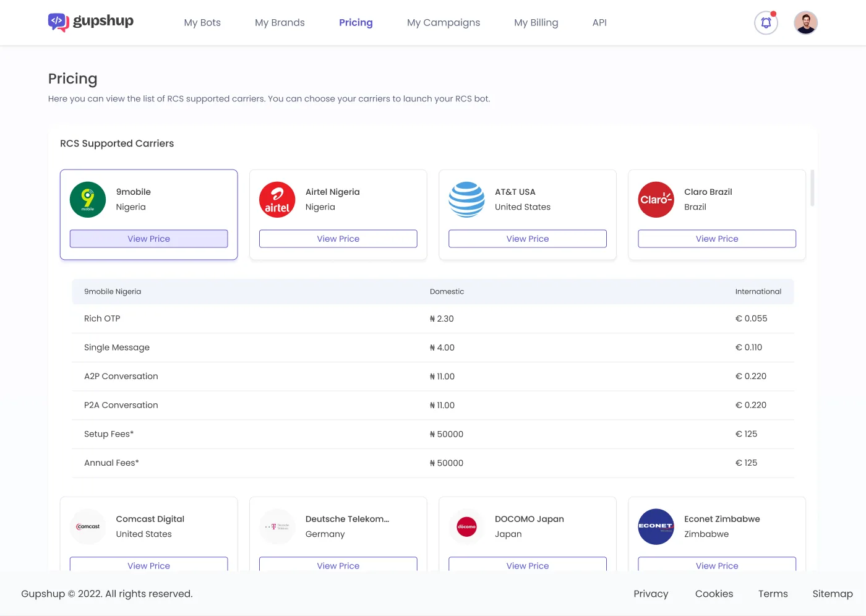866x616 pixels.
Task: Open the Terms footer link
Action: coord(773,594)
